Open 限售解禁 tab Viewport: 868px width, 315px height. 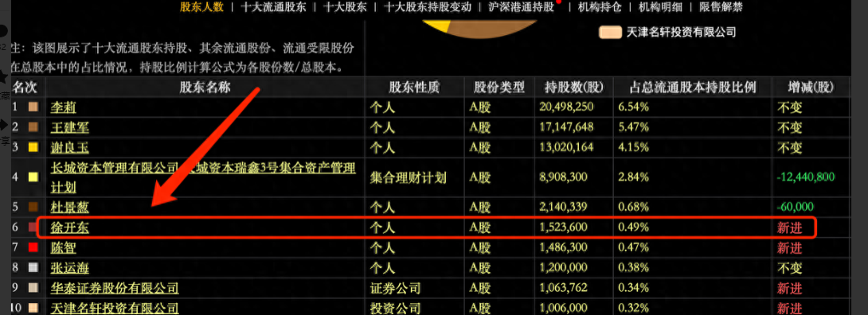[721, 7]
